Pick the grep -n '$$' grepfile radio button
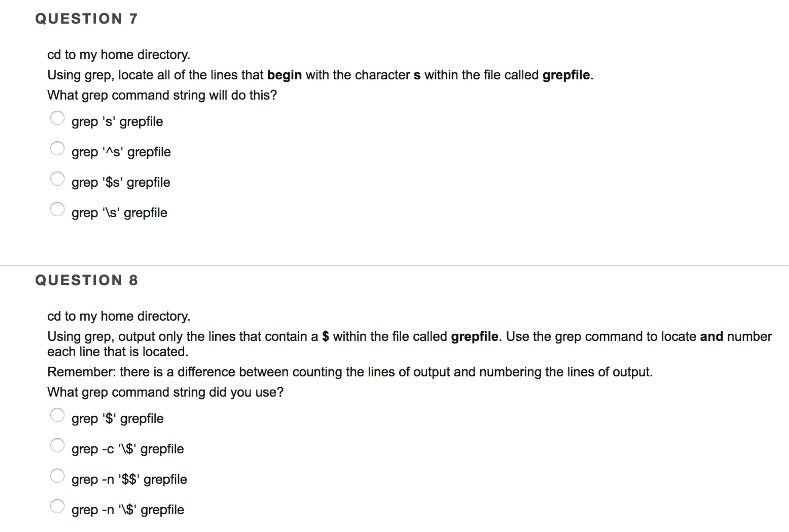 tap(57, 476)
